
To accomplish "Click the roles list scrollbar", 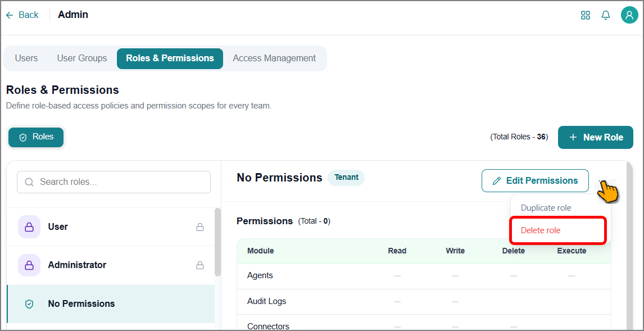I will tap(217, 242).
